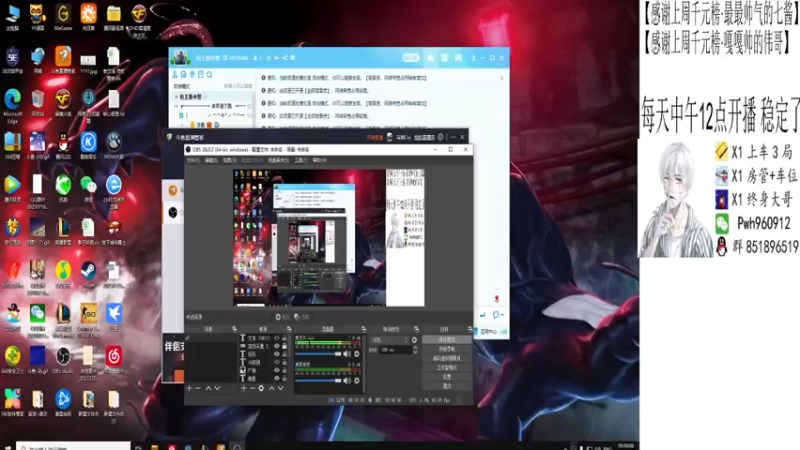800x450 pixels.
Task: Pop out the Sources dock in OBS
Action: tap(289, 329)
